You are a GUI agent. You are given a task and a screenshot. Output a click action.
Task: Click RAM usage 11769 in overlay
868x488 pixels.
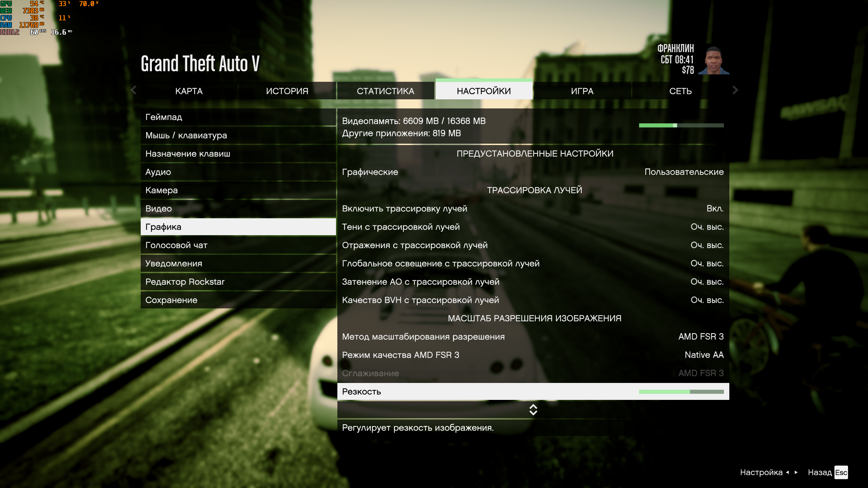point(32,25)
